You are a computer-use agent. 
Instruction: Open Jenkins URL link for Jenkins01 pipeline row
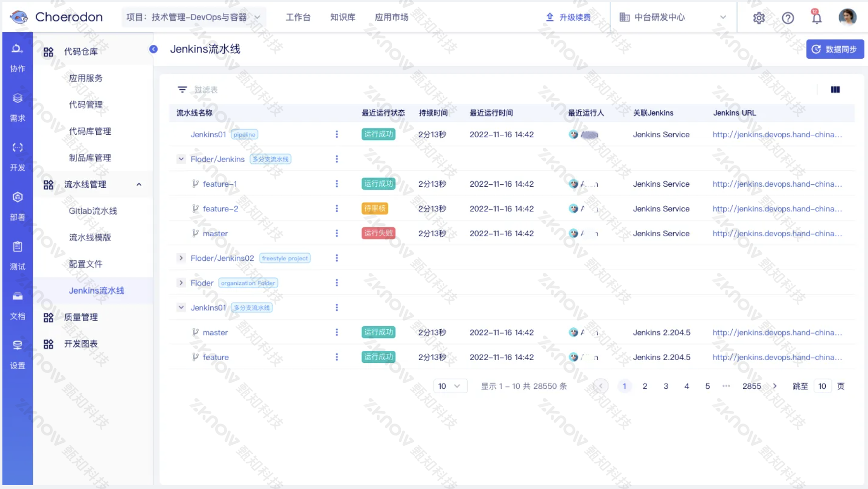778,134
